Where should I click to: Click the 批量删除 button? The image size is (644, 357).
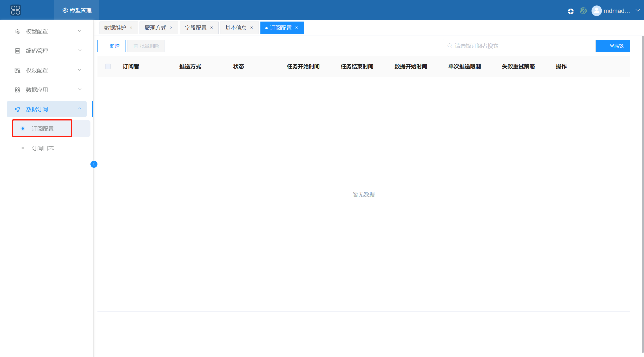coord(146,46)
